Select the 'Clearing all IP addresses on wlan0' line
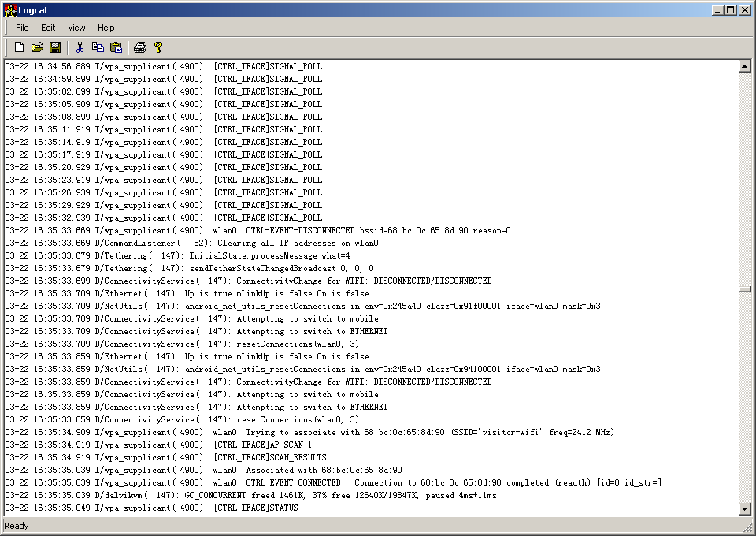 pyautogui.click(x=192, y=243)
